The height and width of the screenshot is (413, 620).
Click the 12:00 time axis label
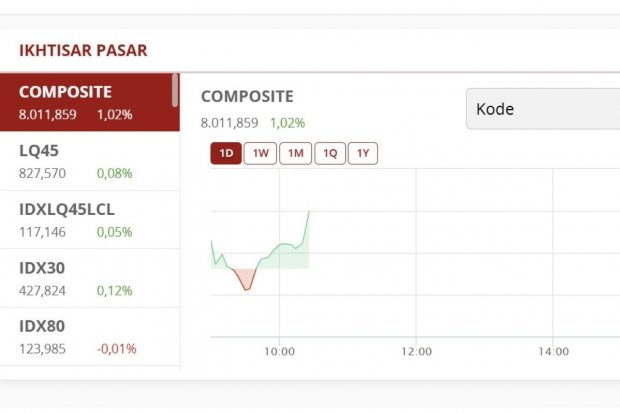[416, 351]
